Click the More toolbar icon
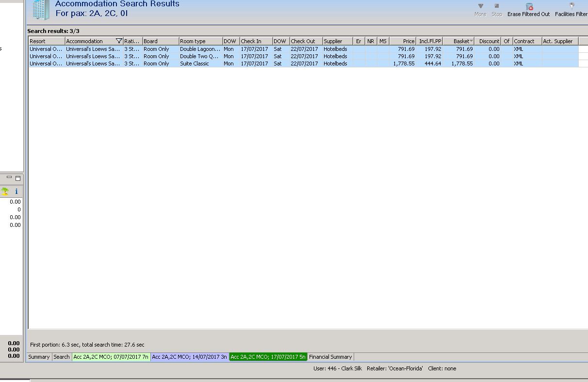 [x=480, y=6]
